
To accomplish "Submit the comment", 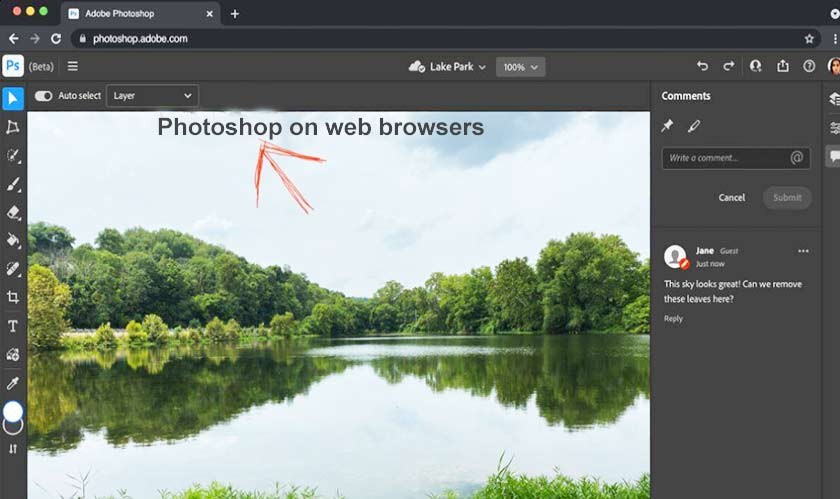I will [787, 198].
